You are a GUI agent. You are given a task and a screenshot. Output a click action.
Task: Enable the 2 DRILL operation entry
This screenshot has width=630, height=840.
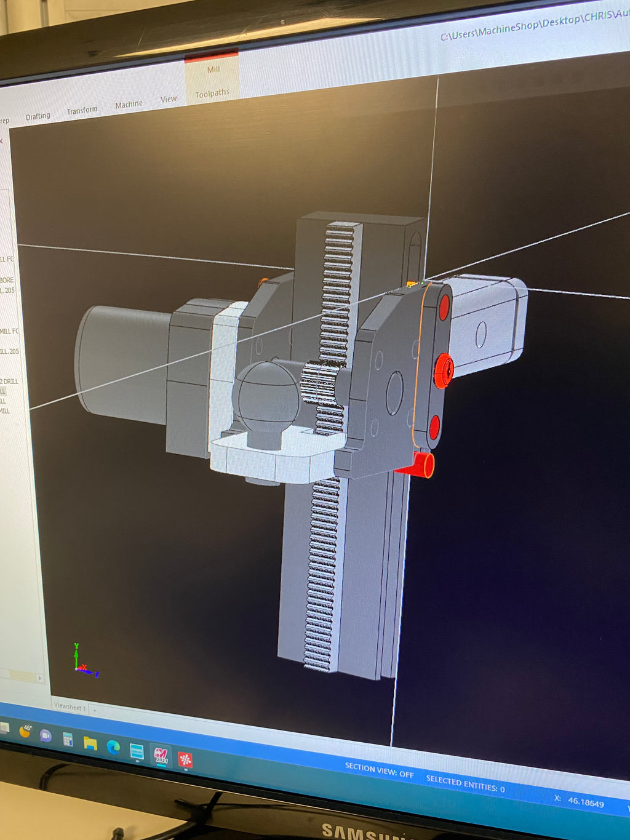pos(9,382)
